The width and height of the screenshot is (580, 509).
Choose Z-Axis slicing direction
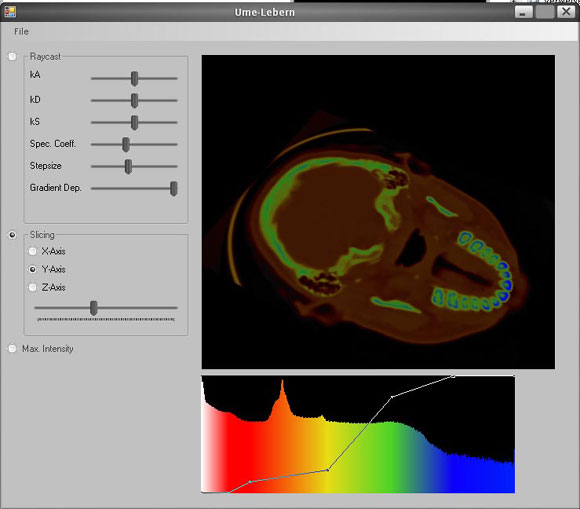[33, 287]
